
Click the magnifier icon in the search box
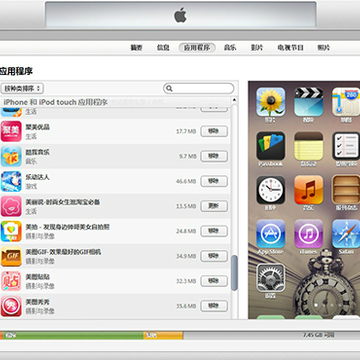click(169, 89)
